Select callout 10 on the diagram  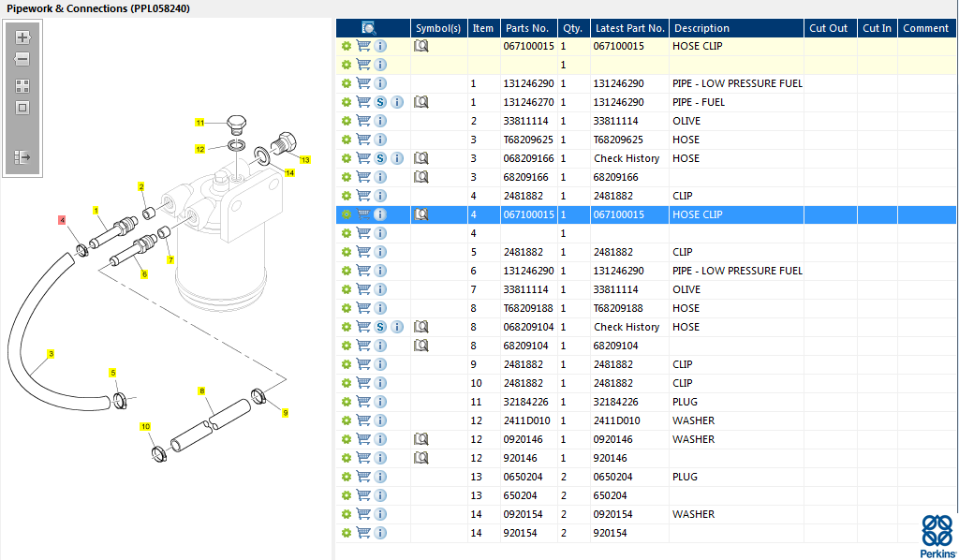click(145, 426)
